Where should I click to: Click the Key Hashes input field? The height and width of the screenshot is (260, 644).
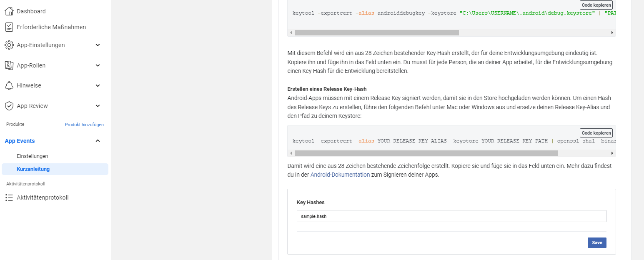coord(451,216)
